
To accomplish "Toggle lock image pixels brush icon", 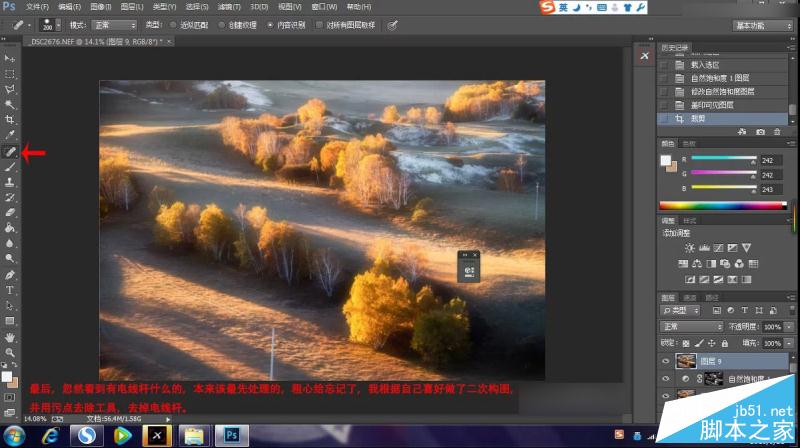I will pyautogui.click(x=699, y=343).
